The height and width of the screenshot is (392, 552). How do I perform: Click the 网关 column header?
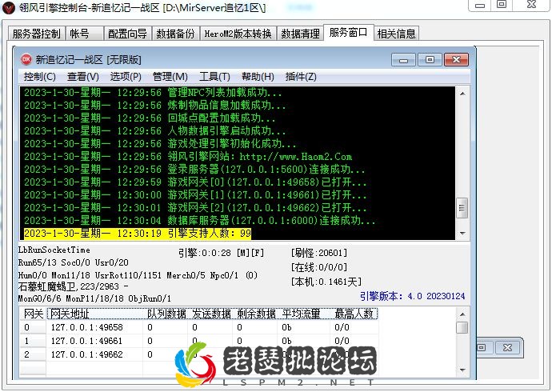pyautogui.click(x=34, y=314)
